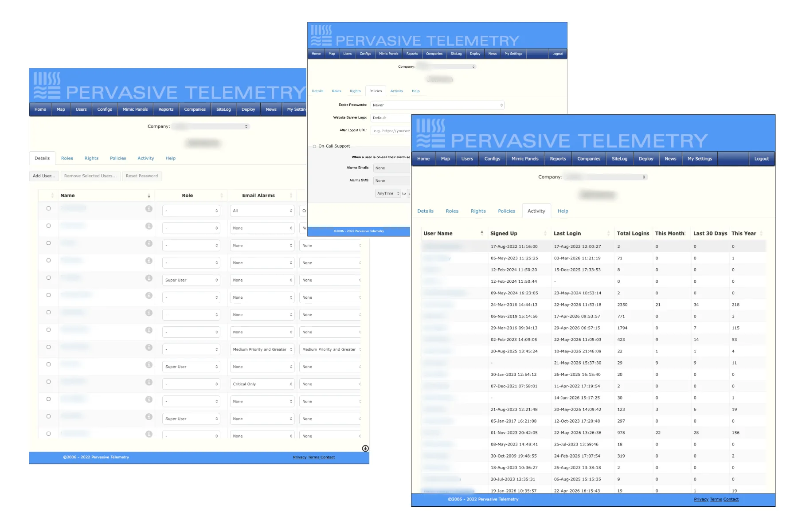Click Pervasive Telemetry wave logo in Details window
798x532 pixels.
point(47,86)
